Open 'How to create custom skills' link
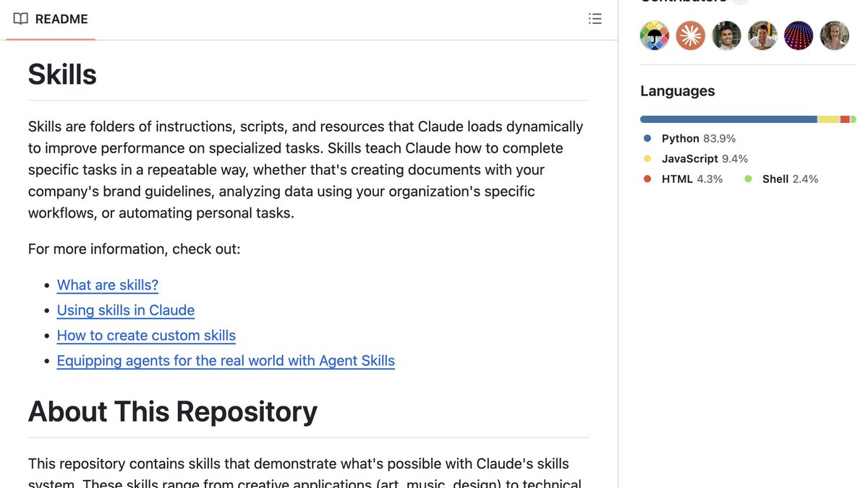Image resolution: width=868 pixels, height=488 pixels. [x=146, y=335]
